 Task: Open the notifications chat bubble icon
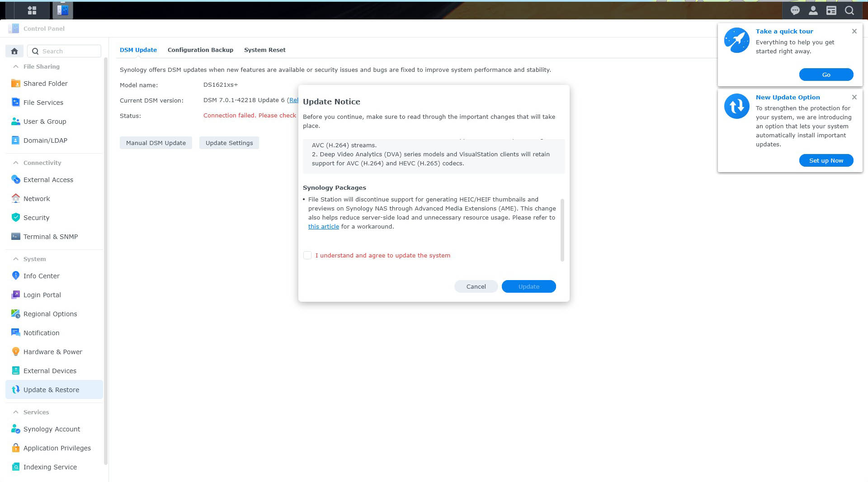[x=795, y=10]
